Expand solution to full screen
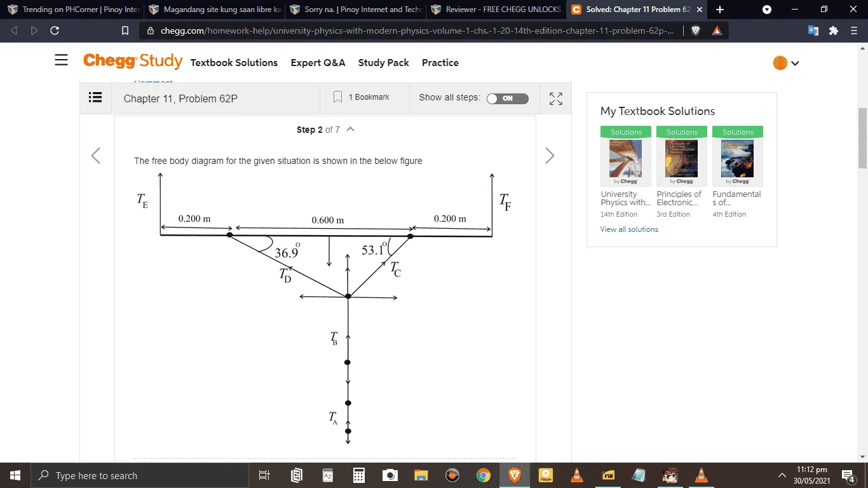868x488 pixels. (x=556, y=98)
